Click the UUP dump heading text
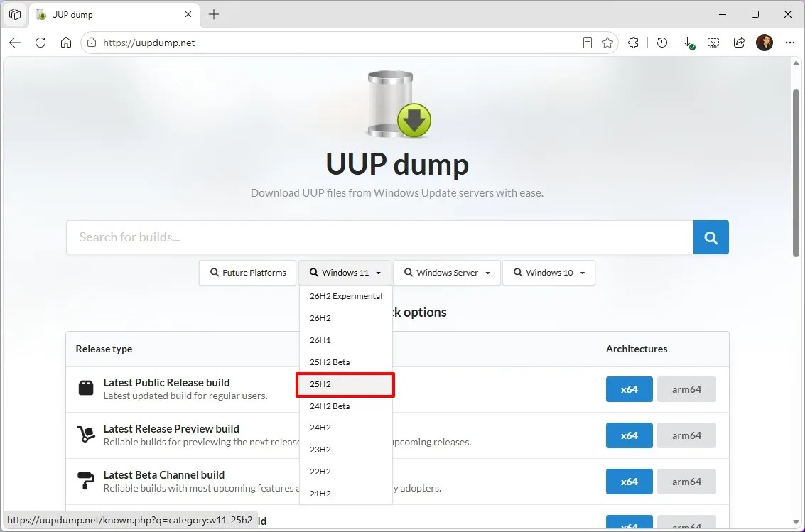 pos(397,164)
